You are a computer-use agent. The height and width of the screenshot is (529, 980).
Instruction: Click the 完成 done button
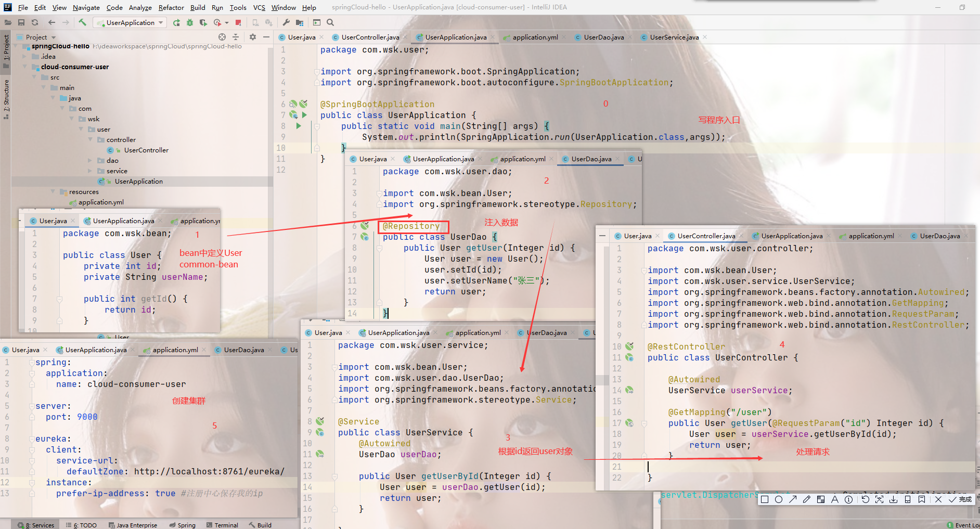(x=960, y=499)
